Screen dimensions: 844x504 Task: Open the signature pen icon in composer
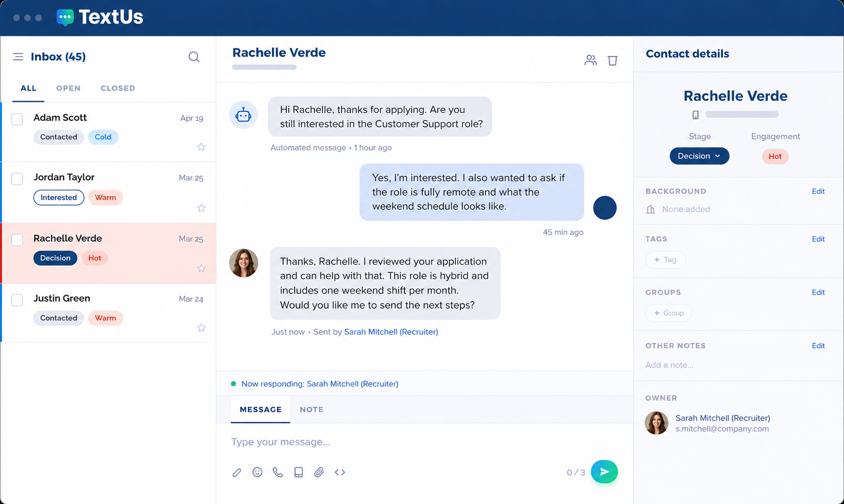click(x=237, y=472)
